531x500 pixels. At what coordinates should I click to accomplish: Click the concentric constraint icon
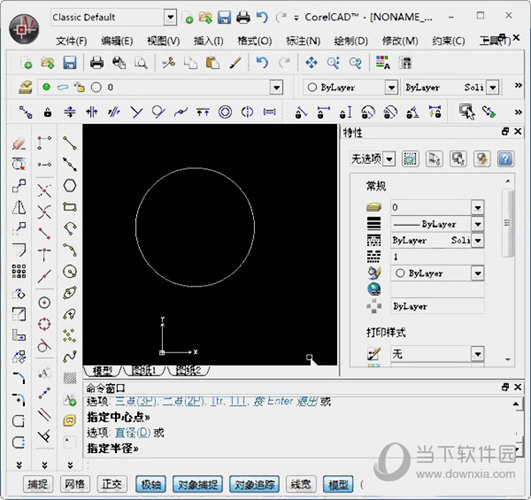[225, 112]
